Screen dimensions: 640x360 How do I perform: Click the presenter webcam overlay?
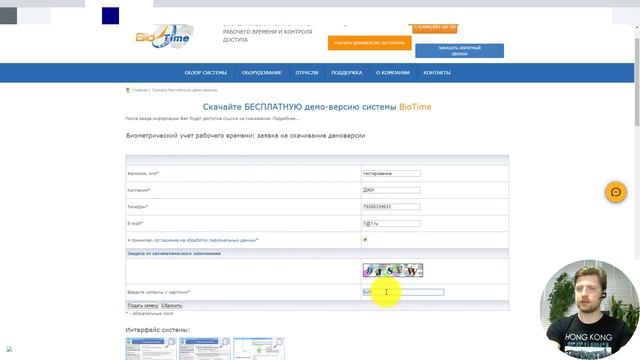589,309
